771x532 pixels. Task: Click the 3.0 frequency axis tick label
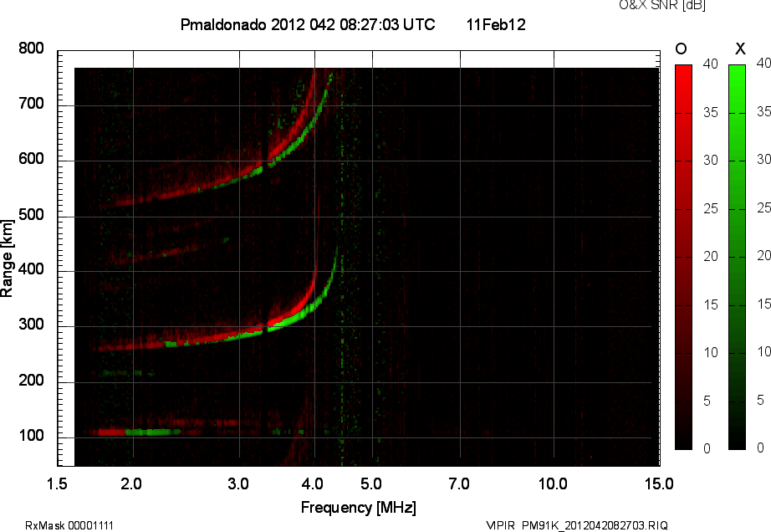click(x=238, y=483)
